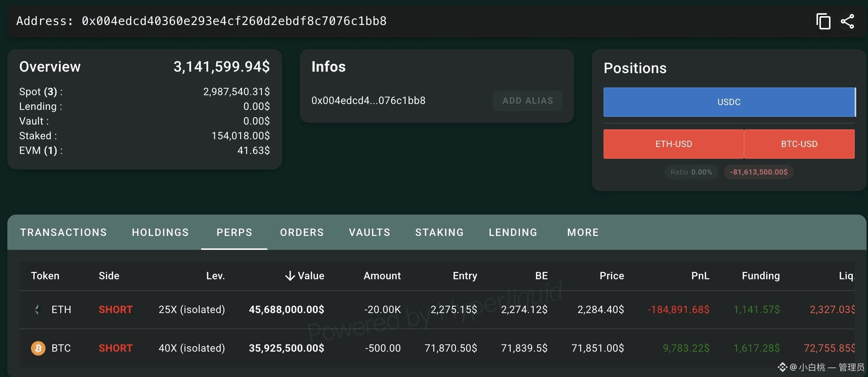Select the red ETH-USD position block

coord(673,144)
